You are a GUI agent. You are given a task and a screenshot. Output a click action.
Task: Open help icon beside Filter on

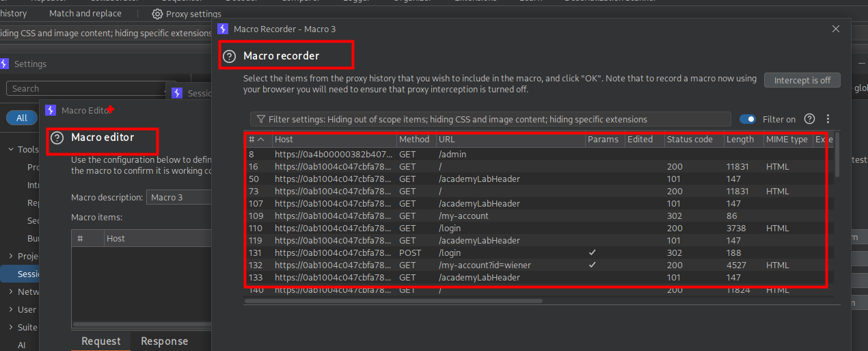(809, 119)
